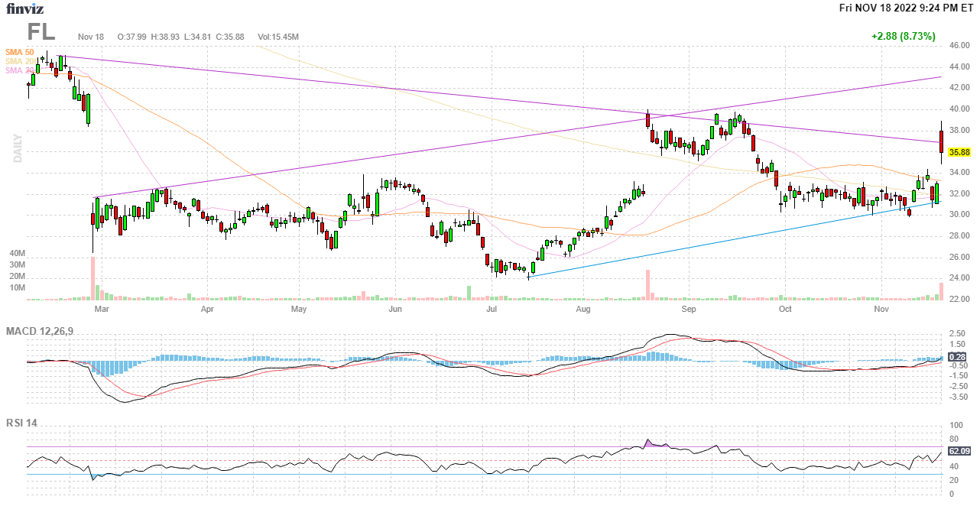Click the vertical DAILY timeframe label
The image size is (980, 506).
coord(17,148)
